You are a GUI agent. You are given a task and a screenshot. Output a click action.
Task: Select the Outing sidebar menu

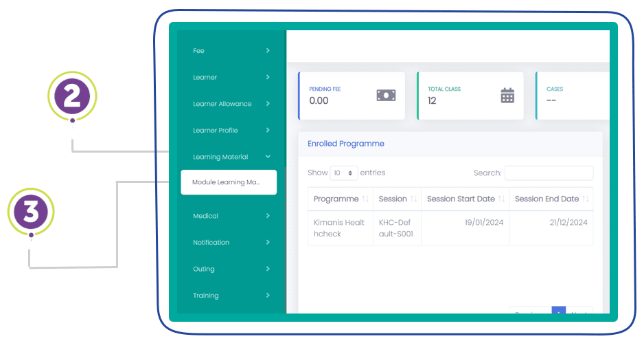231,269
